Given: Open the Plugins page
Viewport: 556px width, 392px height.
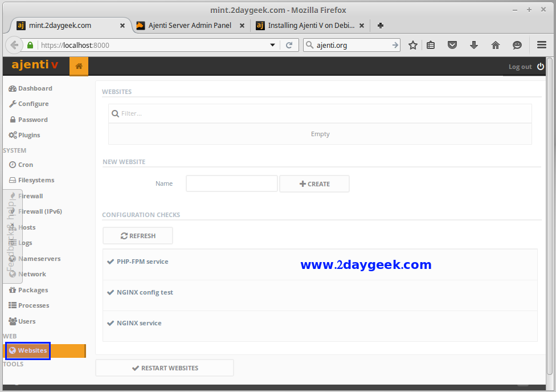Looking at the screenshot, I should click(x=24, y=135).
